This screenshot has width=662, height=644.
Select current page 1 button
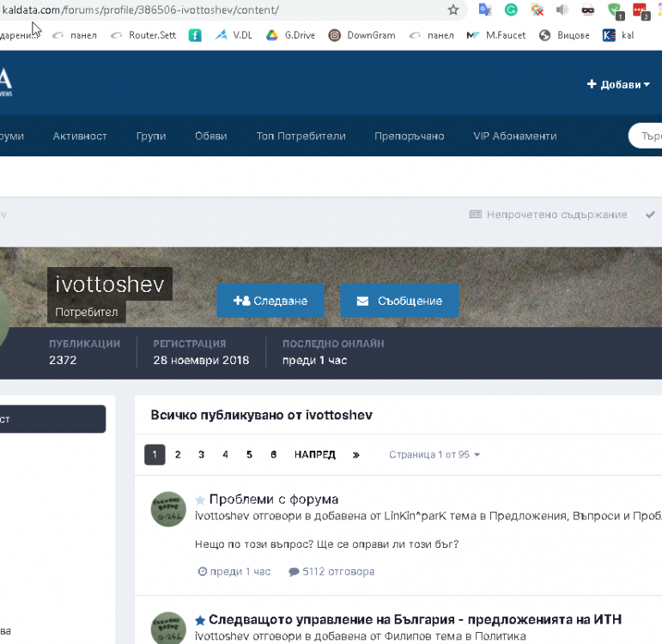click(155, 454)
